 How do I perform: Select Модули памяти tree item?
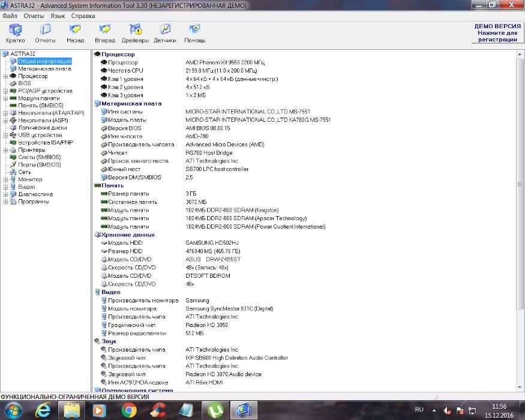39,98
